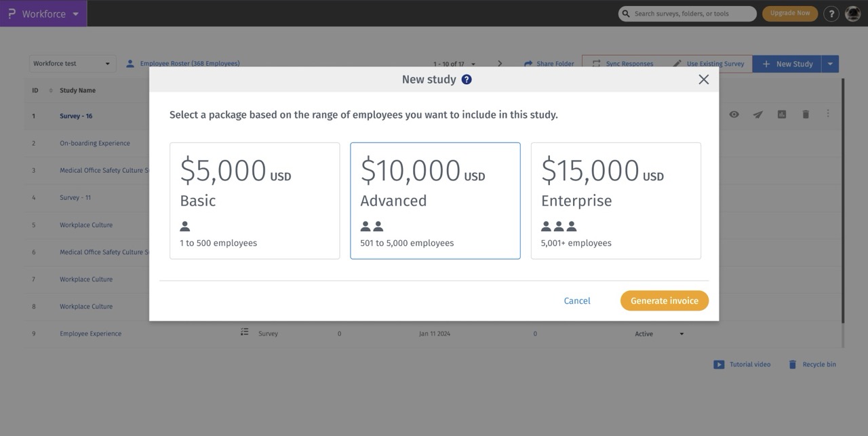Open the help icon in the top bar
Screen dimensions: 868x436
[x=831, y=14]
